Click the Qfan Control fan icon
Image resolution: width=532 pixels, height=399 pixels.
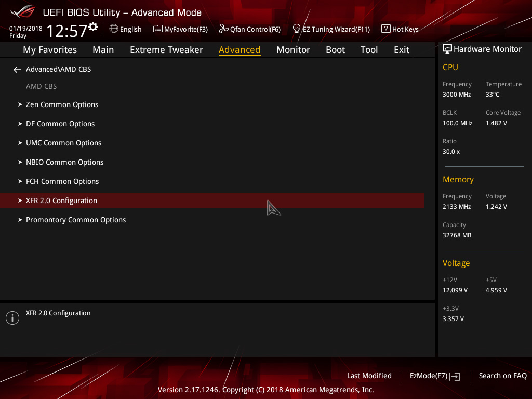pyautogui.click(x=223, y=29)
